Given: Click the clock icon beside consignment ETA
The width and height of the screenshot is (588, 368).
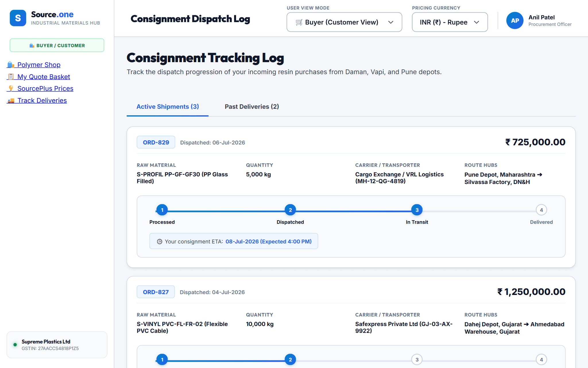Looking at the screenshot, I should click(160, 241).
